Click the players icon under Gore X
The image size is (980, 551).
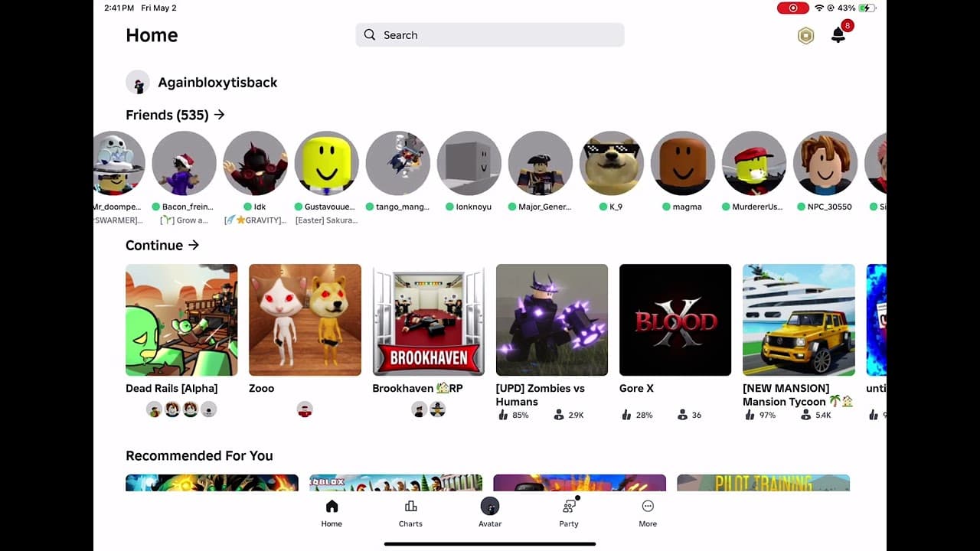(682, 415)
